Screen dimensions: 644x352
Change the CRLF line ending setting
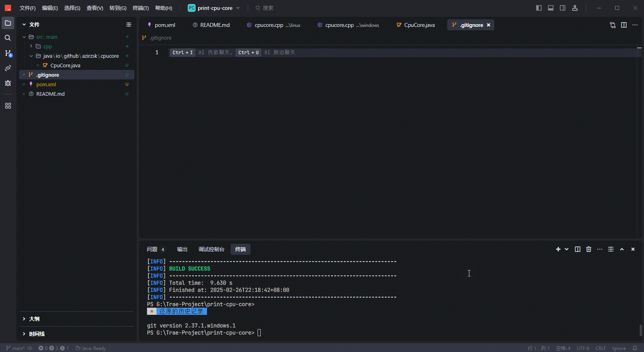coord(601,348)
